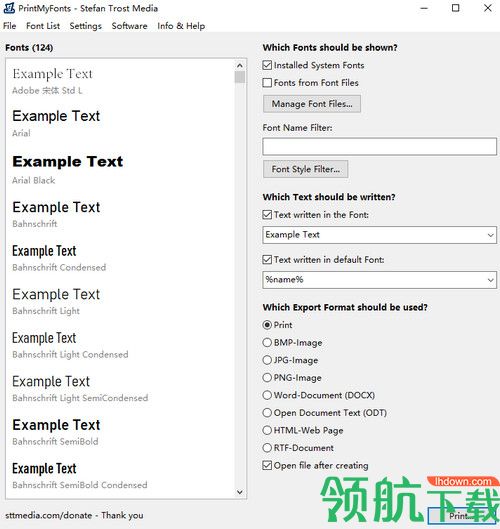
Task: Open the Font List menu
Action: pyautogui.click(x=43, y=26)
